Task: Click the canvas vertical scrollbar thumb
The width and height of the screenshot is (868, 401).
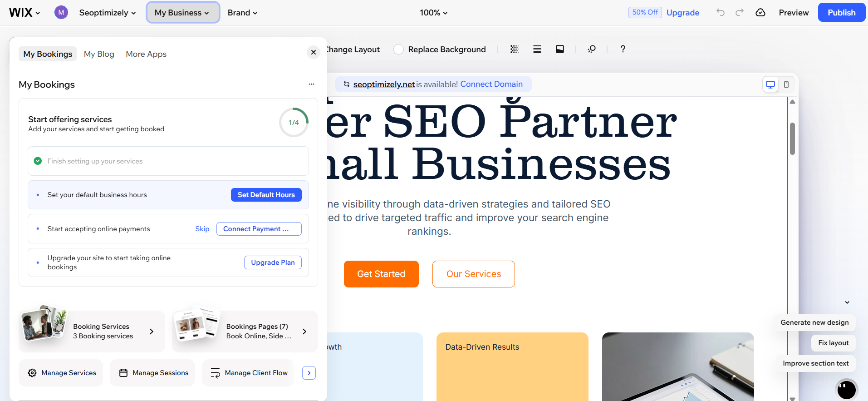Action: coord(792,139)
